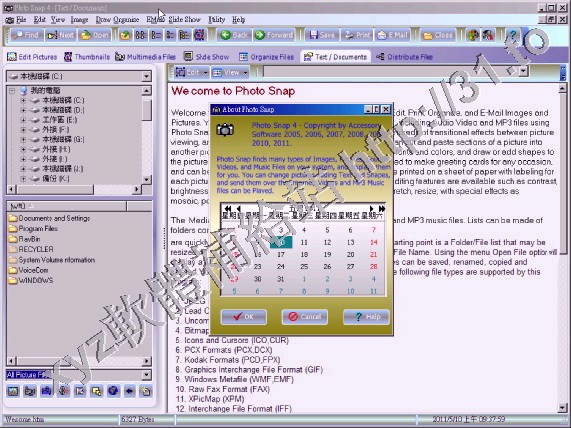Expand the (C:) drive tree node
571x428 pixels.
pos(24,100)
